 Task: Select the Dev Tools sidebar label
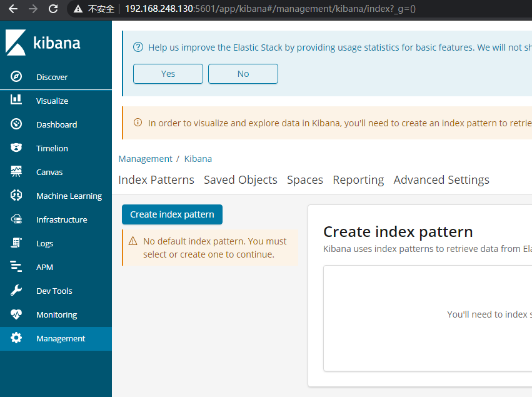[x=54, y=291]
